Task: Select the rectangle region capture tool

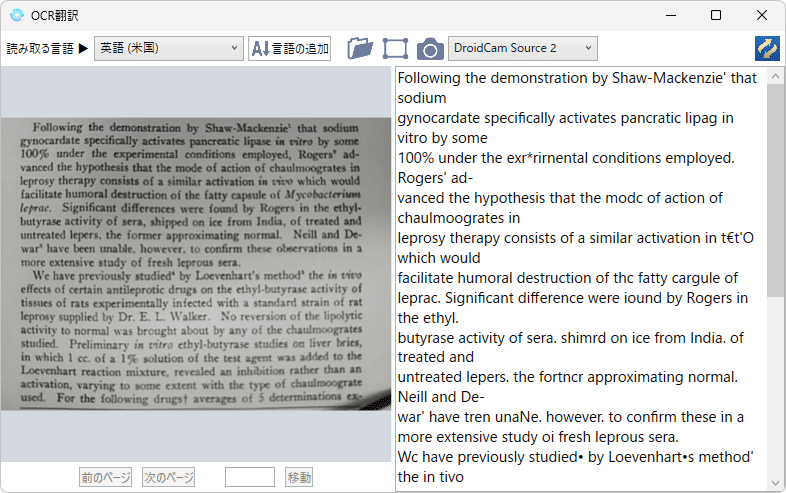Action: coord(395,48)
